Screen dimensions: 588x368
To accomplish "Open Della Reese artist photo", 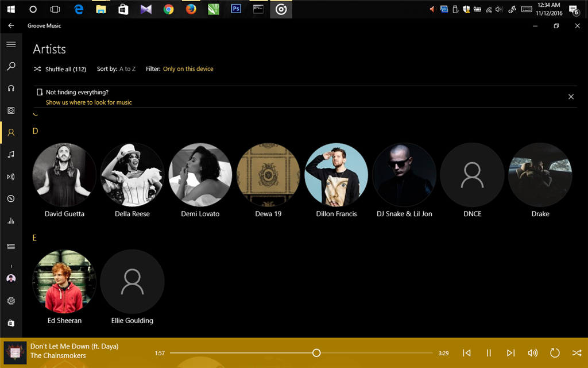I will point(132,175).
